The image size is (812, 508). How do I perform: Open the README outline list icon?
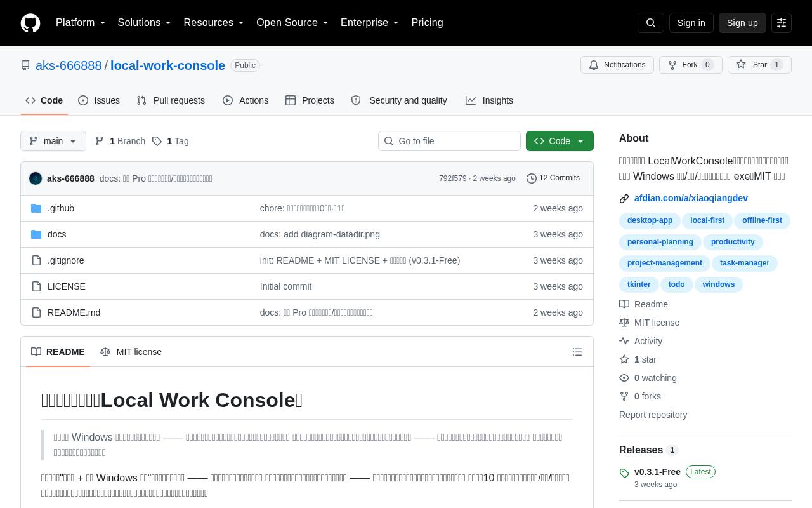[x=577, y=352]
